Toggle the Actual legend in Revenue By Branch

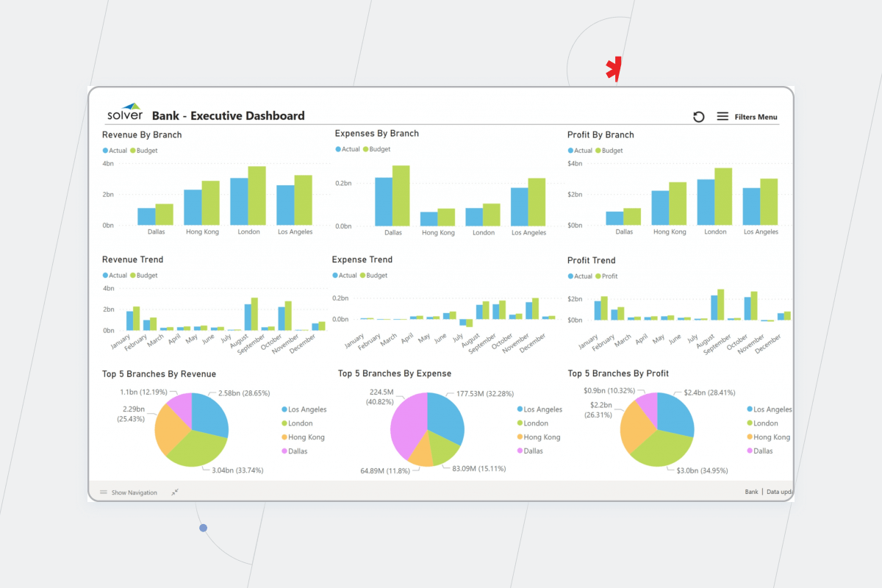(x=114, y=150)
